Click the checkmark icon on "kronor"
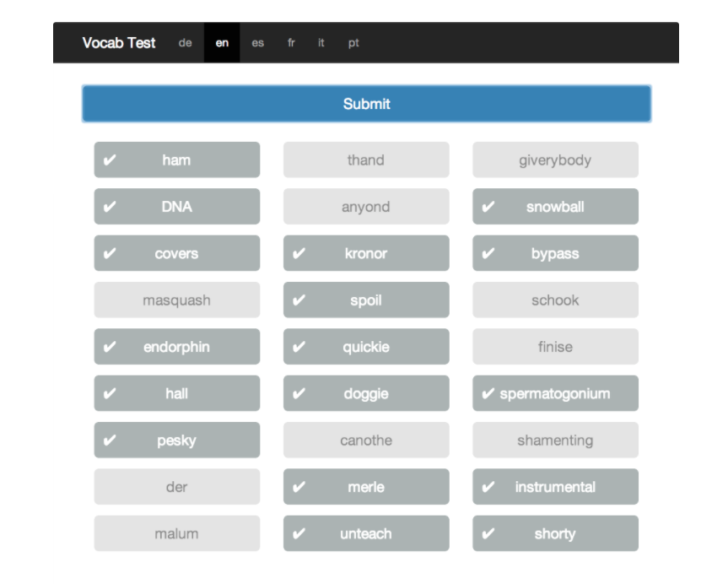The image size is (728, 584). click(298, 253)
